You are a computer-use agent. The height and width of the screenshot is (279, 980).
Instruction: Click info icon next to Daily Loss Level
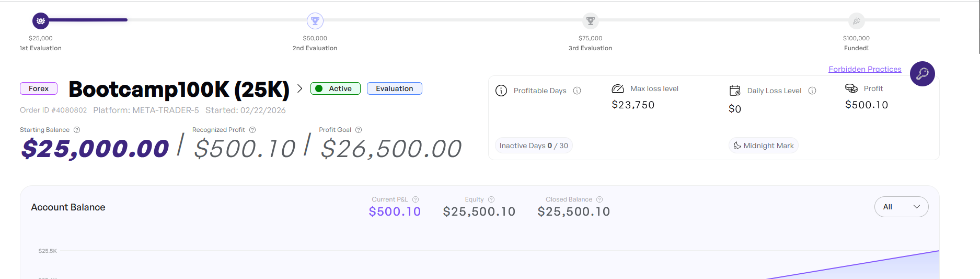(x=812, y=91)
